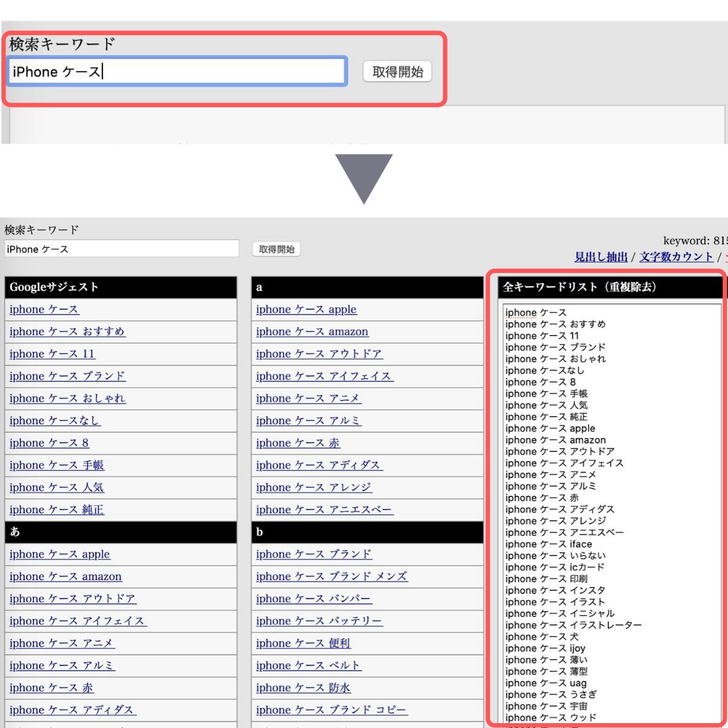Open the 'iphone ケースなし' suggestion link
The image size is (728, 728).
pyautogui.click(x=55, y=421)
